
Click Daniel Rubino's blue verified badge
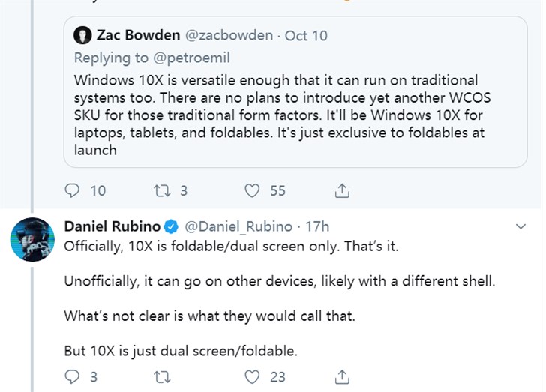click(171, 226)
